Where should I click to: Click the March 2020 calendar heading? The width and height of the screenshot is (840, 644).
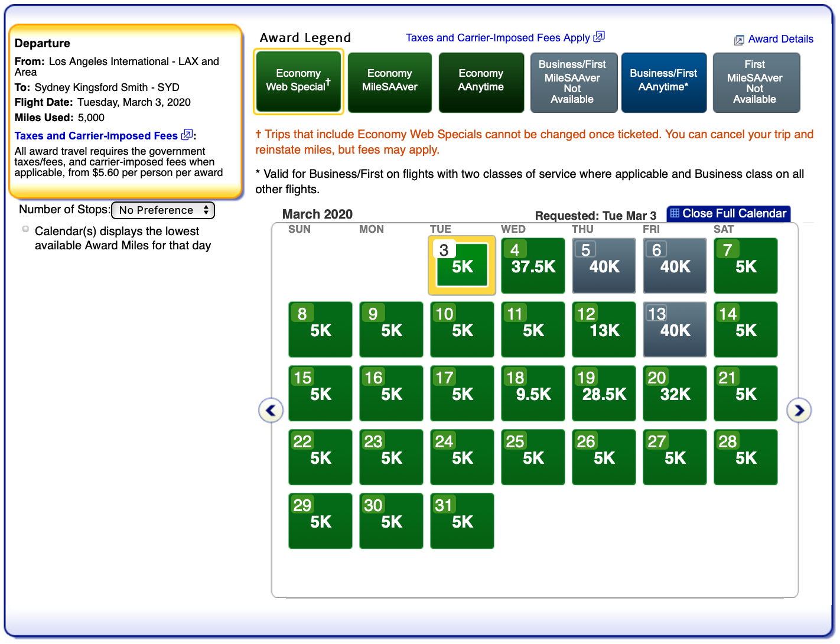[317, 214]
